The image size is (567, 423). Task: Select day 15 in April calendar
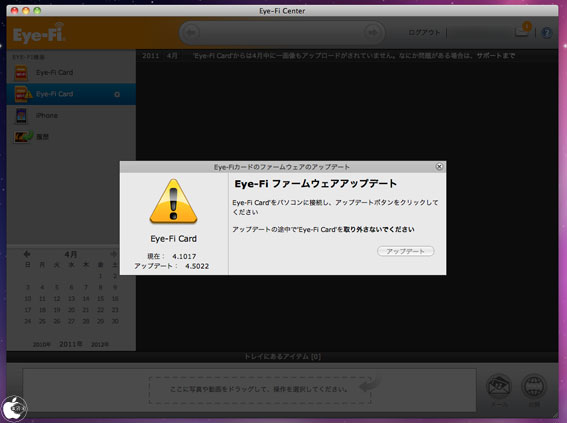click(x=101, y=299)
